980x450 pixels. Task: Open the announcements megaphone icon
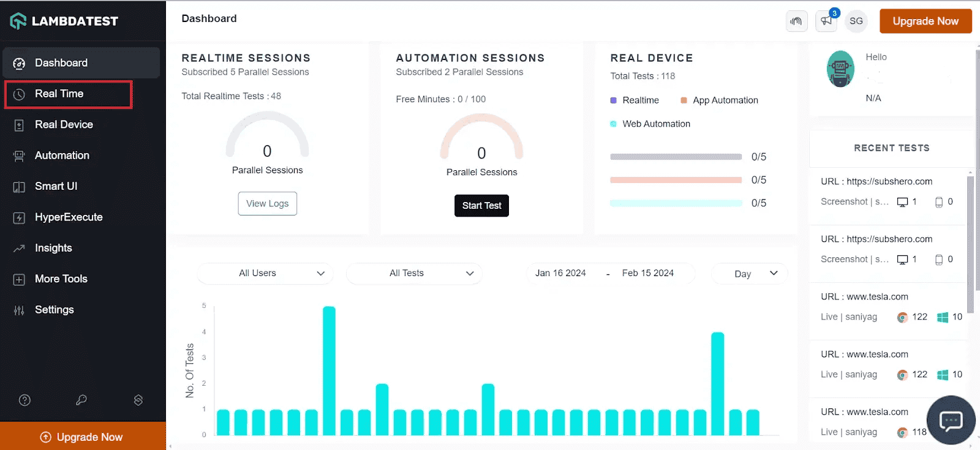click(826, 21)
